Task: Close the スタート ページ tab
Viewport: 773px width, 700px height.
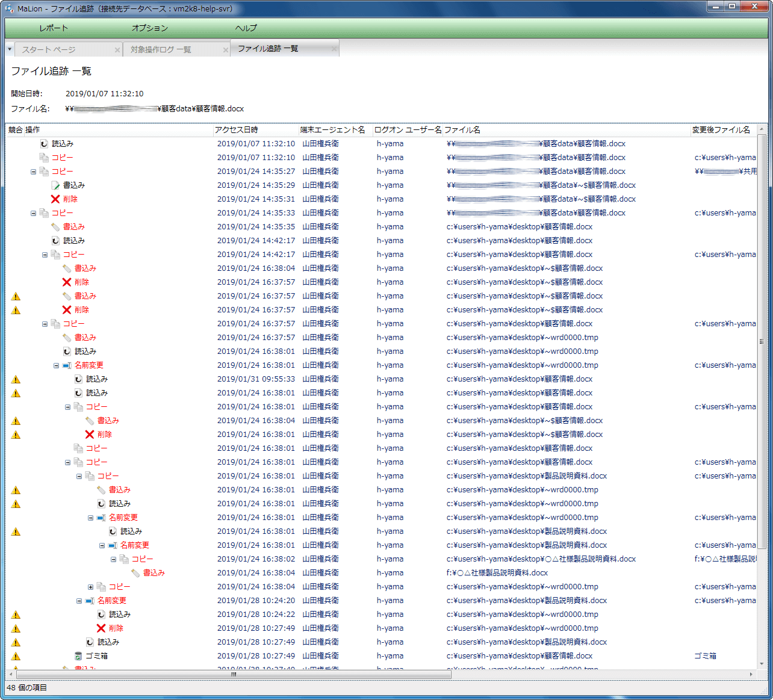Action: tap(117, 50)
